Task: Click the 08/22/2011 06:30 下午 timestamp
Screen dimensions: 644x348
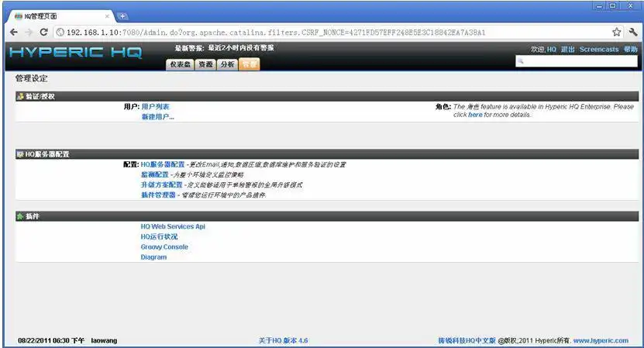Action: pos(51,340)
